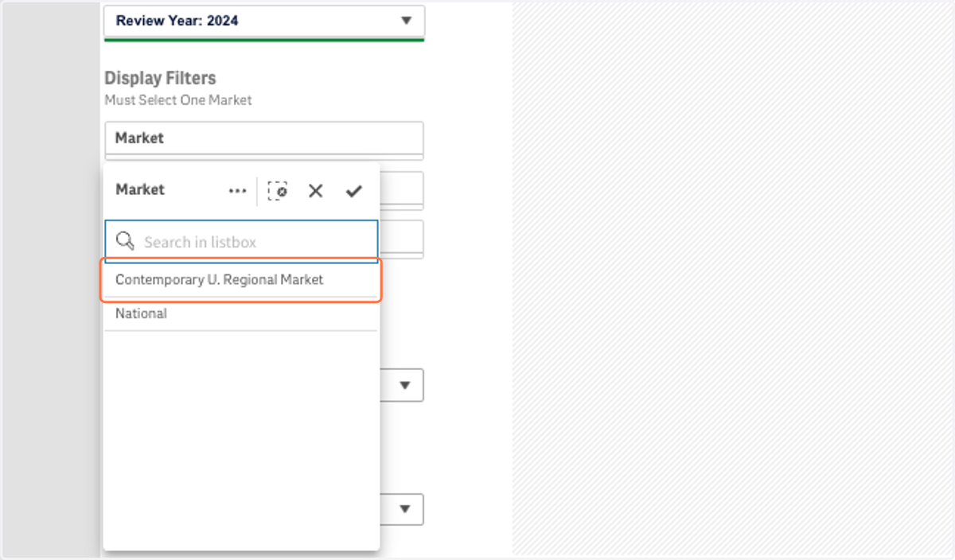Viewport: 955px width, 560px height.
Task: Open the Market listbox more options menu
Action: [237, 191]
